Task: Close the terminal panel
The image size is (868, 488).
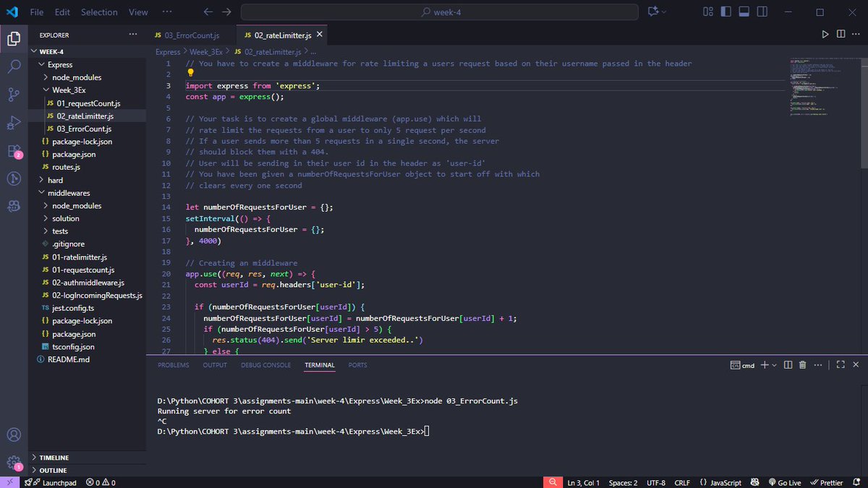Action: [856, 365]
